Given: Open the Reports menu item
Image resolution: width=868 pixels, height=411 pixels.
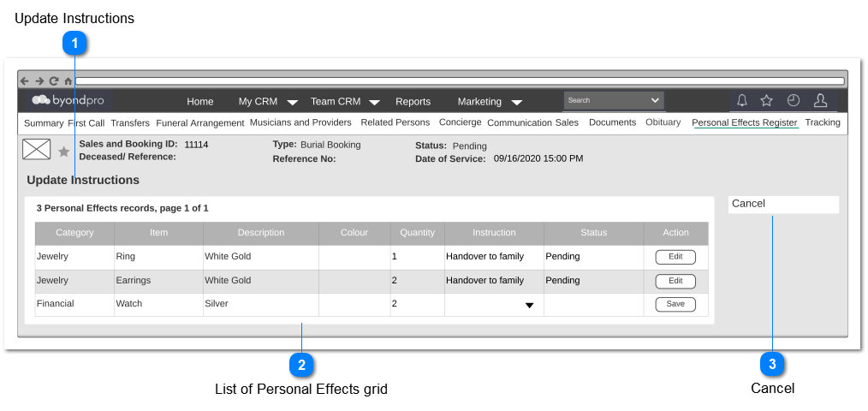Looking at the screenshot, I should [x=413, y=101].
